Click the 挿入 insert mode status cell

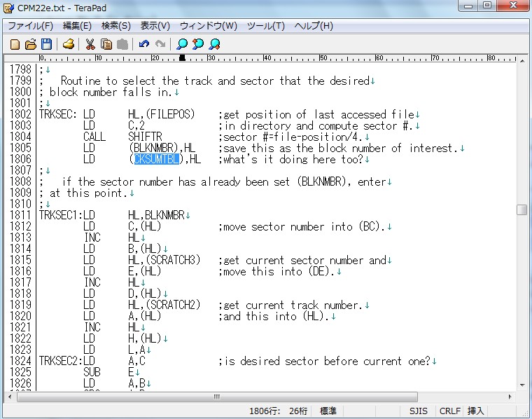[475, 411]
